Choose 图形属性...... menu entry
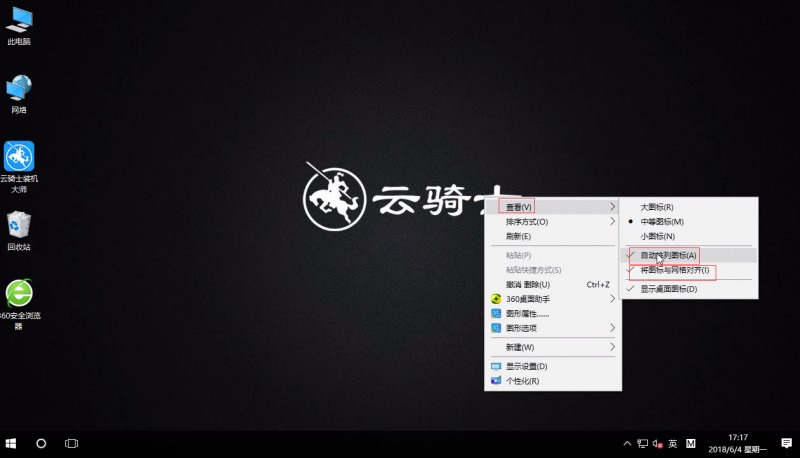 (x=552, y=314)
